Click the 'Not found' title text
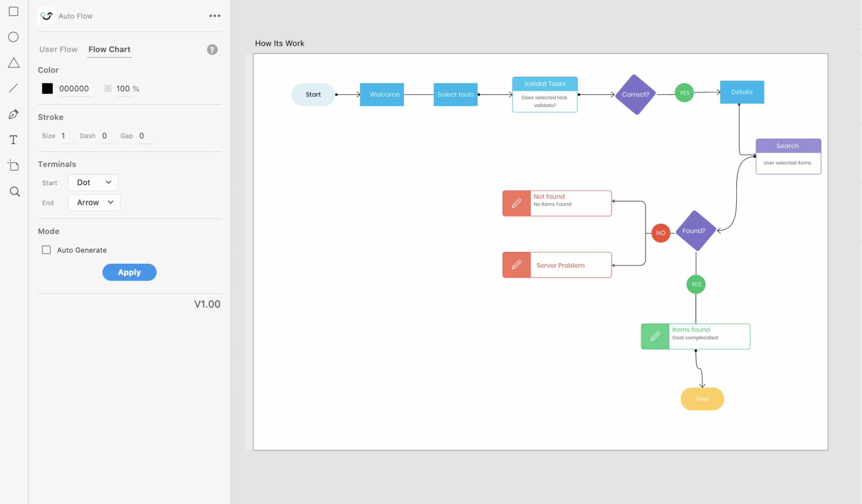 pyautogui.click(x=549, y=196)
